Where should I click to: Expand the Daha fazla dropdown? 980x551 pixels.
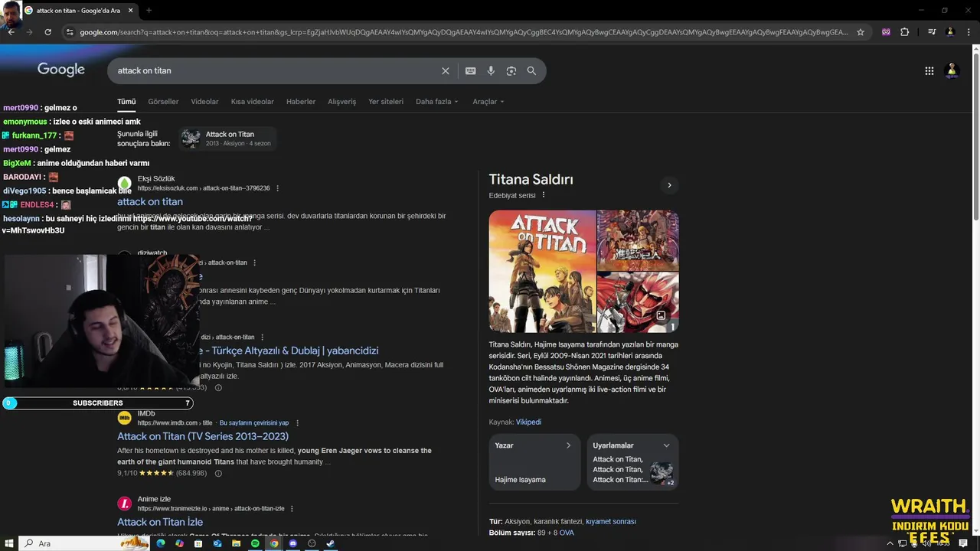coord(437,102)
